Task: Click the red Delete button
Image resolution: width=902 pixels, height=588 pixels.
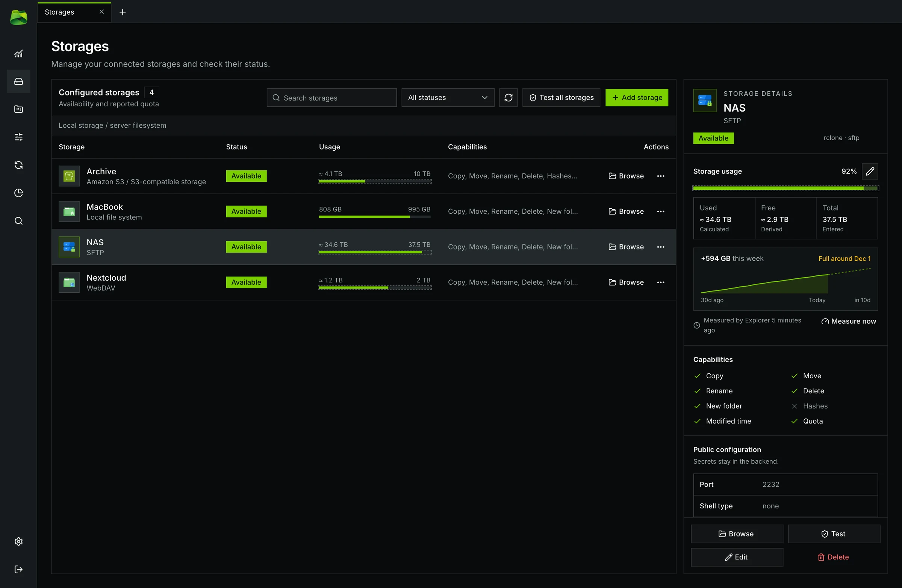Action: [834, 557]
